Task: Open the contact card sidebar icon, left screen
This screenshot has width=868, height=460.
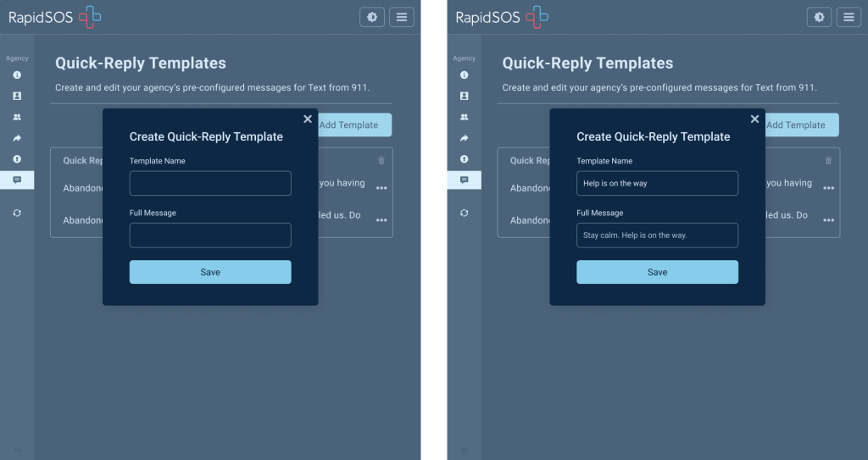Action: [17, 96]
